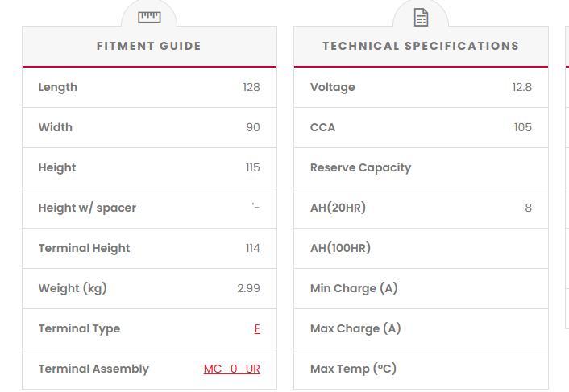Screen dimensions: 569x392
Task: Select the Height value 115
Action: (253, 167)
